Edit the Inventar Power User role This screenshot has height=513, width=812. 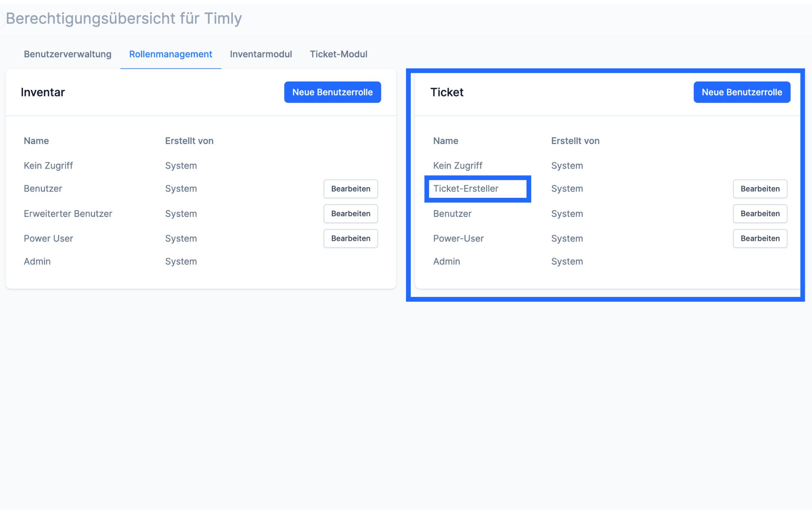click(350, 238)
